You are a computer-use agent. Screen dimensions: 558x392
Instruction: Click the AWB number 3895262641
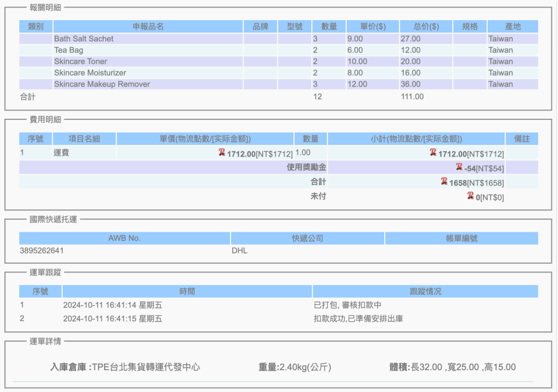coord(40,251)
